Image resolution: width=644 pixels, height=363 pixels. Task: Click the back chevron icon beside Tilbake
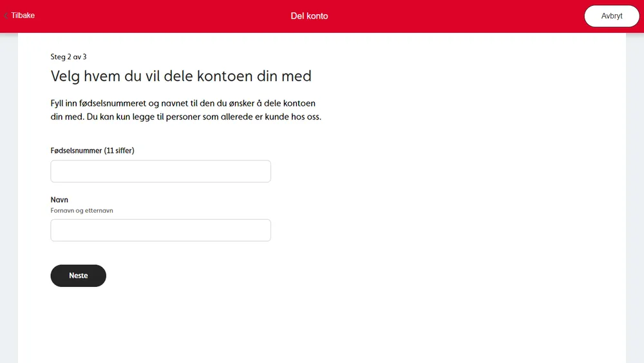[6, 15]
